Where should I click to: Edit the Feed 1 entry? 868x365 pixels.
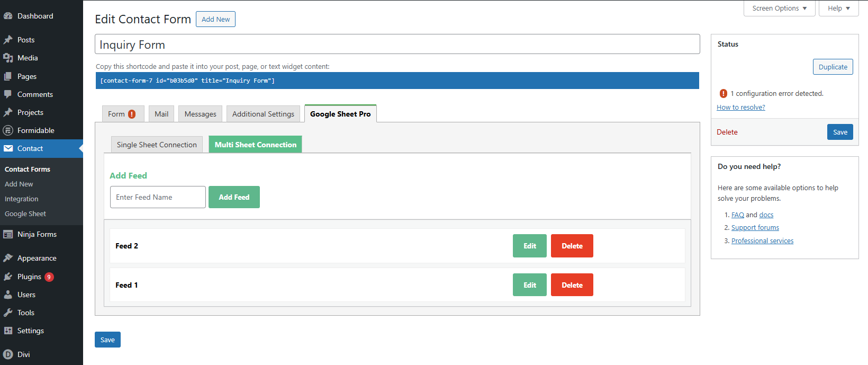tap(529, 285)
